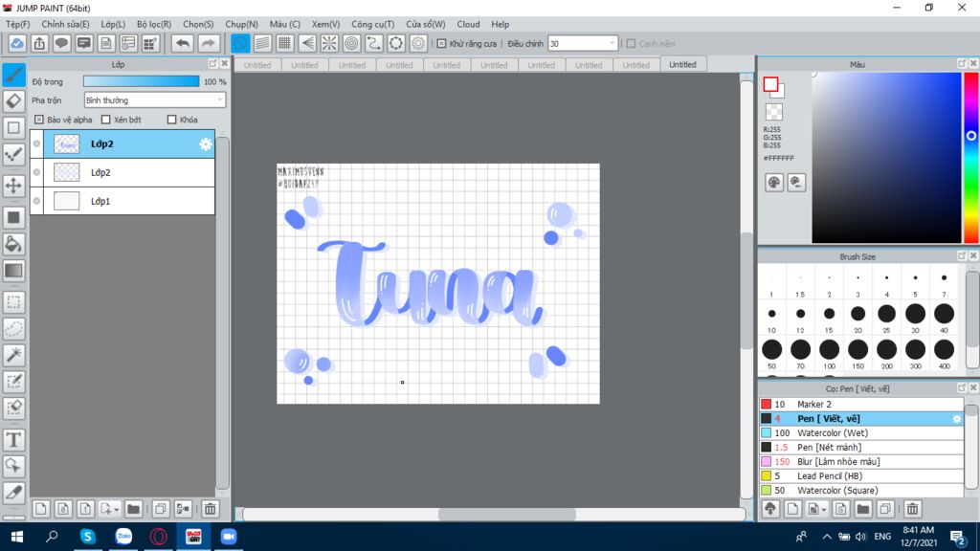Viewport: 980px width, 551px height.
Task: Open gear settings on selected Lớp2 layer
Action: click(206, 144)
